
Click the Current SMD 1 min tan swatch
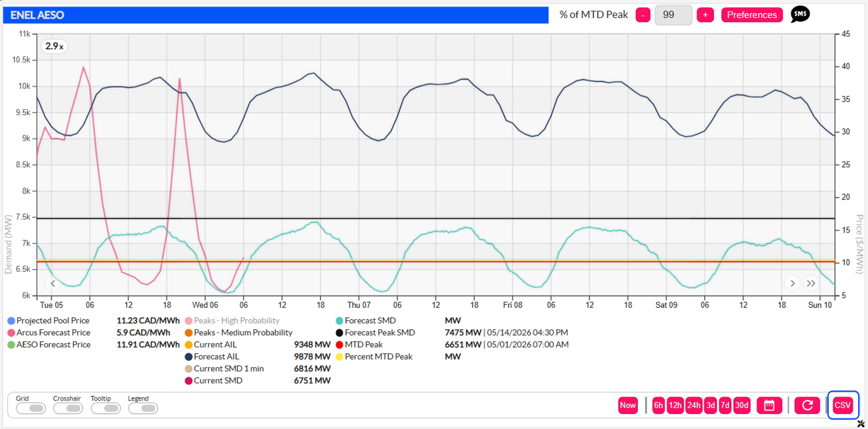click(x=189, y=369)
